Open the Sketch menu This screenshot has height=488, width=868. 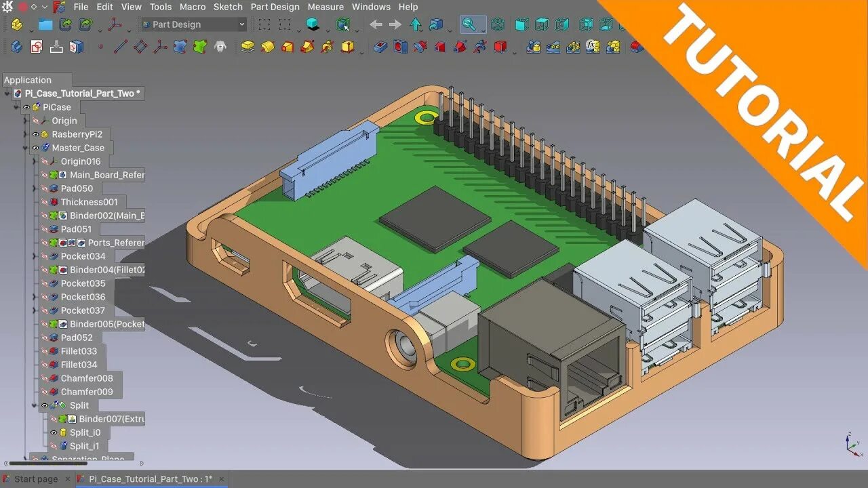tap(228, 7)
